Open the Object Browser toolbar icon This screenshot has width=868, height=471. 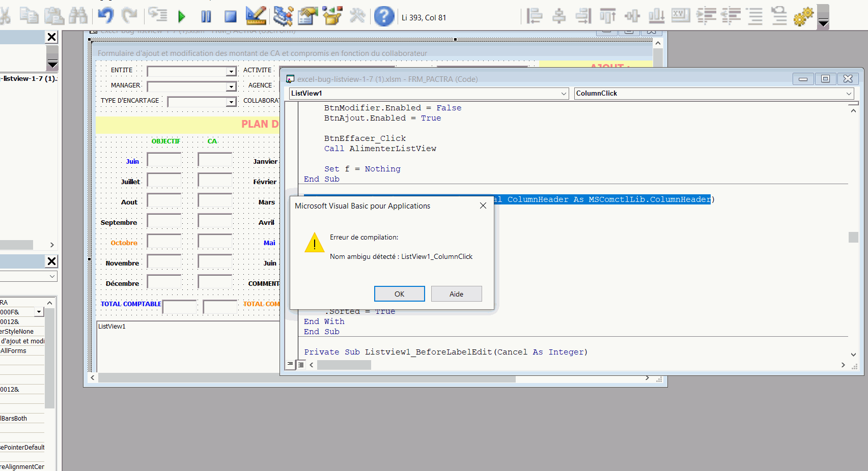(x=332, y=16)
